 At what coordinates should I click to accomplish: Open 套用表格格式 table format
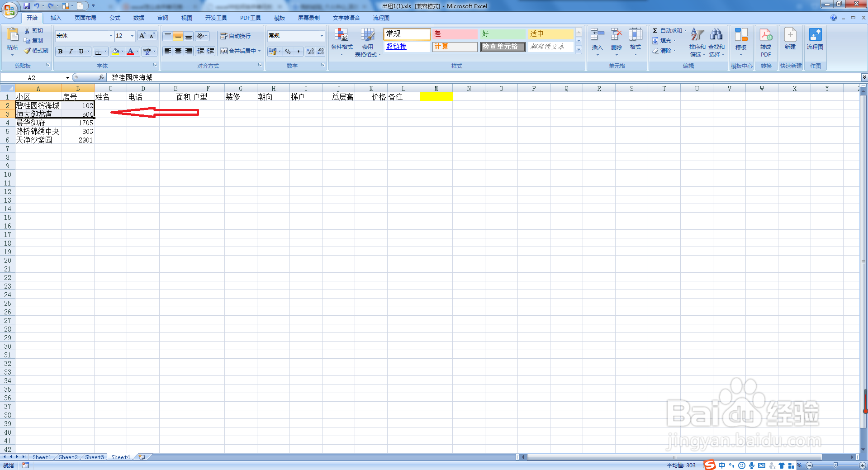tap(367, 43)
